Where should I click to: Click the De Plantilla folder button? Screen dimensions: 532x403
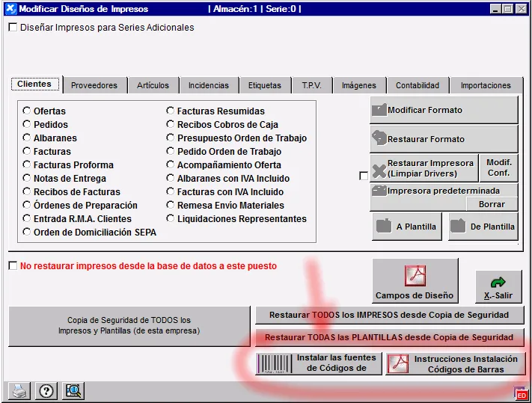click(483, 227)
